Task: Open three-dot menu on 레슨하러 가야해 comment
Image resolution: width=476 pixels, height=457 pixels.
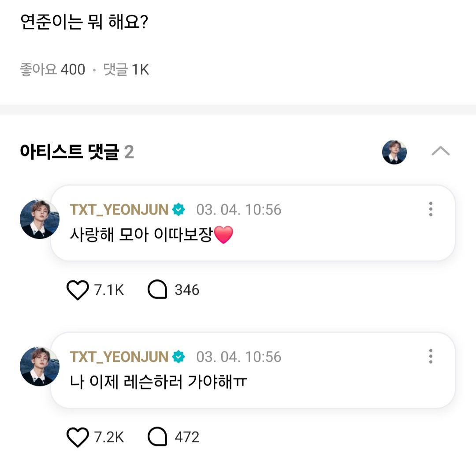Action: click(x=431, y=356)
